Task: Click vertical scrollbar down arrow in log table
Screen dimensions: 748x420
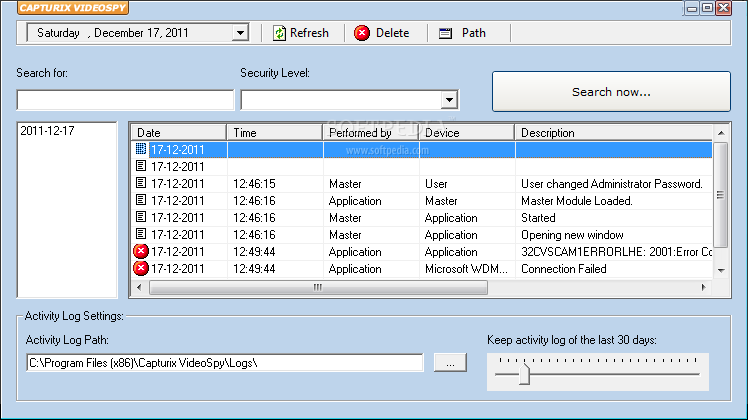Action: coord(721,271)
